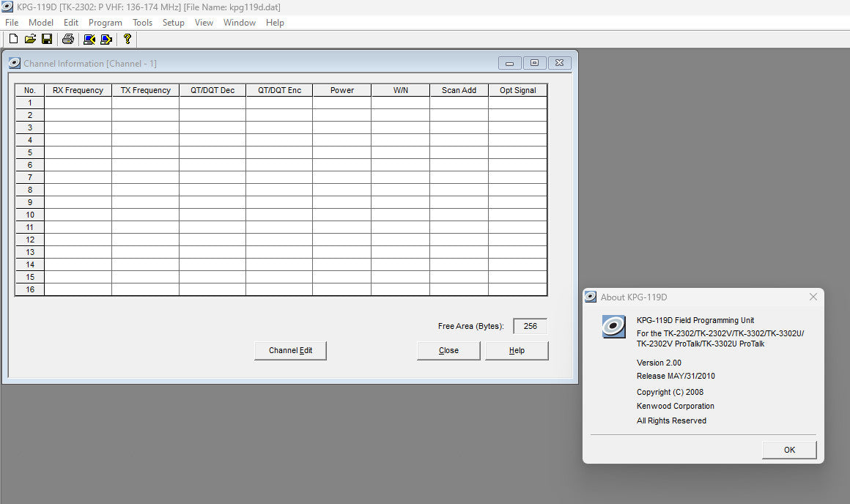This screenshot has width=850, height=504.
Task: Click the KPG-119D app icon in title bar
Action: click(x=7, y=7)
